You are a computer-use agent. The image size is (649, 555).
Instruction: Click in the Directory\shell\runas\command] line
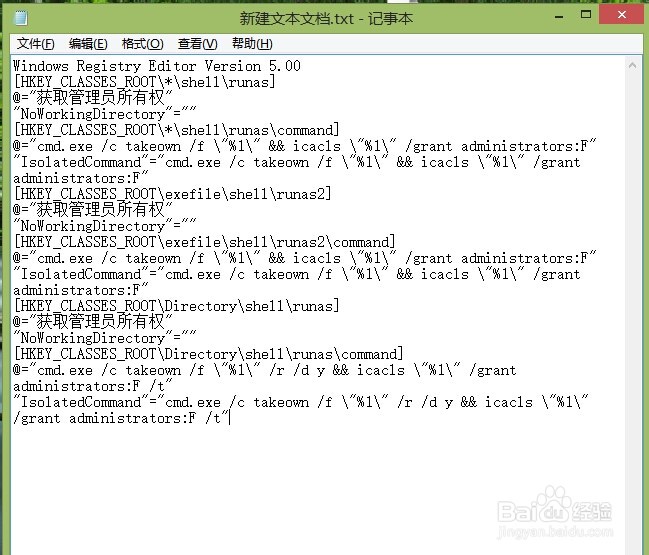pyautogui.click(x=208, y=354)
